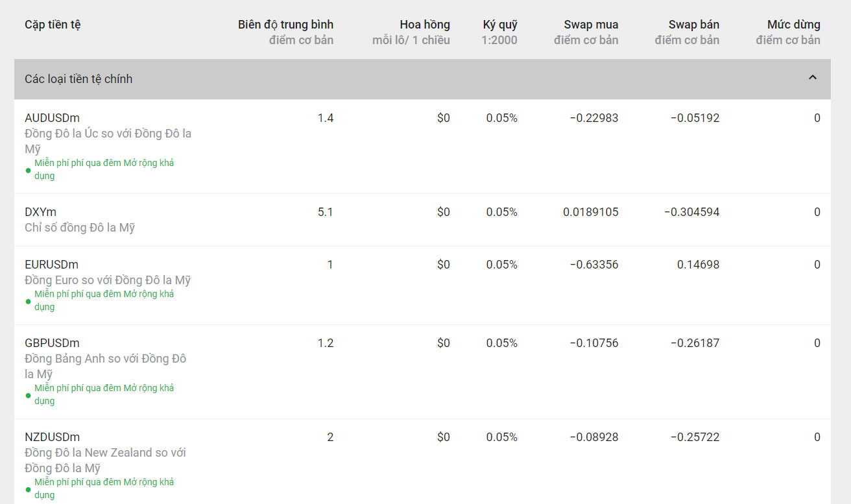Click green dot under GBPUSDm row
The height and width of the screenshot is (504, 851).
[x=28, y=395]
